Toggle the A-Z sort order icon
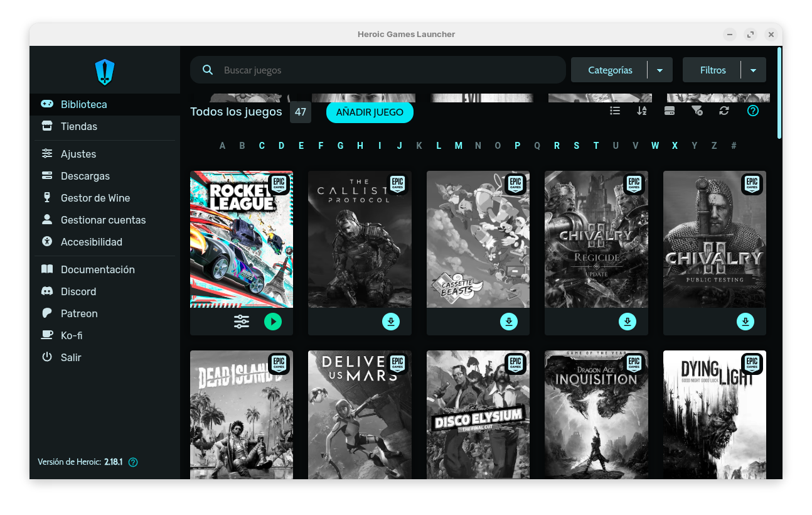Screen dimensions: 812x515 coord(641,111)
